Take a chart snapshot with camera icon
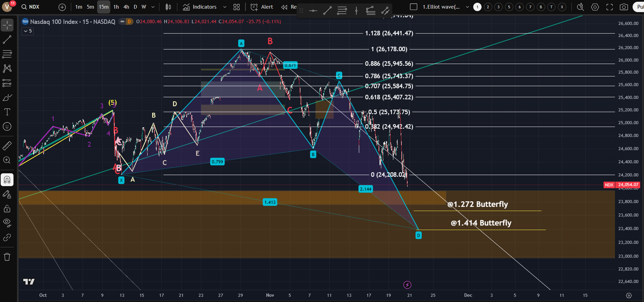 click(624, 7)
